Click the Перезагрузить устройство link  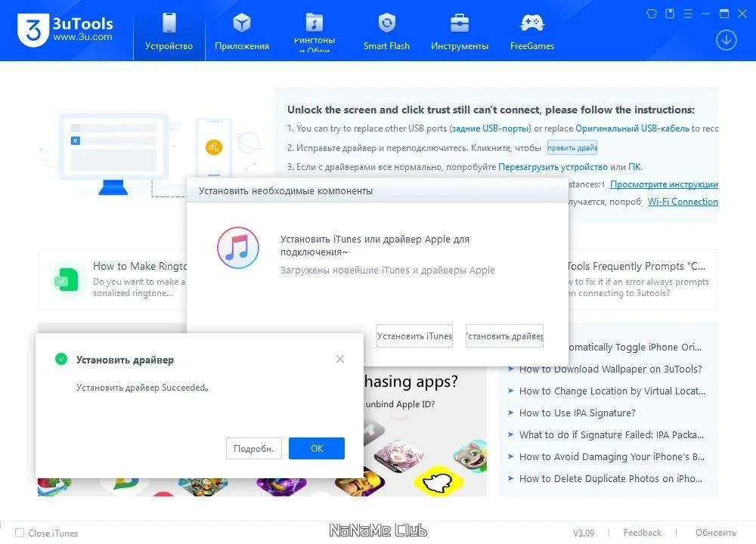click(x=553, y=167)
